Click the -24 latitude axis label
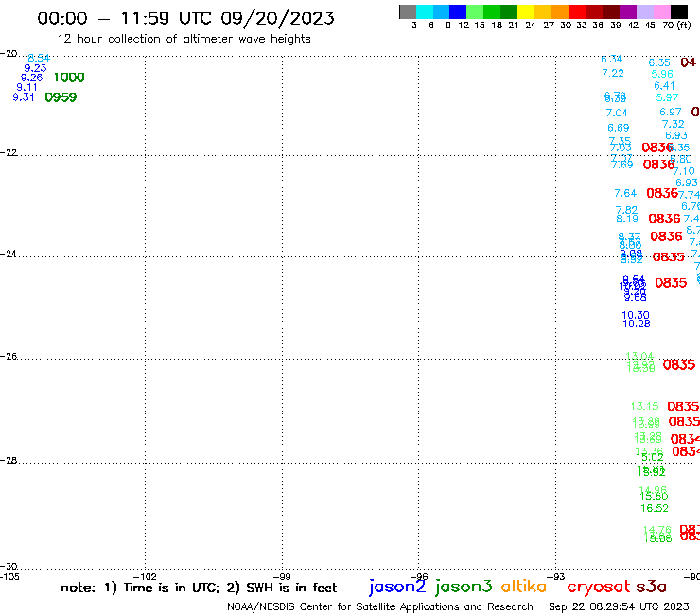The width and height of the screenshot is (700, 615). tap(9, 254)
